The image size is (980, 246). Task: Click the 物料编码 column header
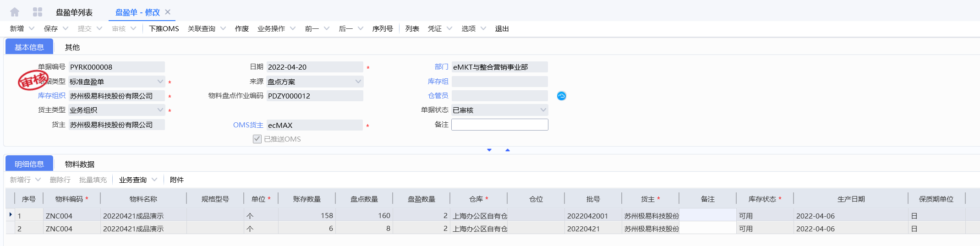71,199
